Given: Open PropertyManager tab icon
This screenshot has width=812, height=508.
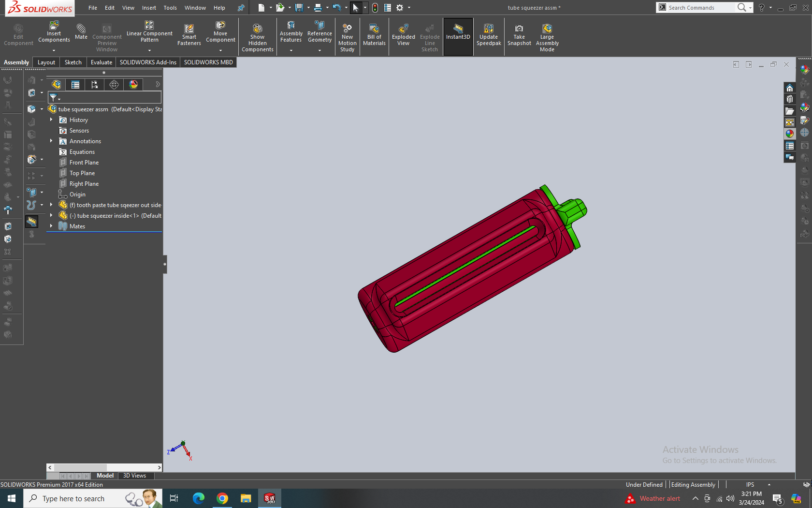Looking at the screenshot, I should [x=75, y=85].
